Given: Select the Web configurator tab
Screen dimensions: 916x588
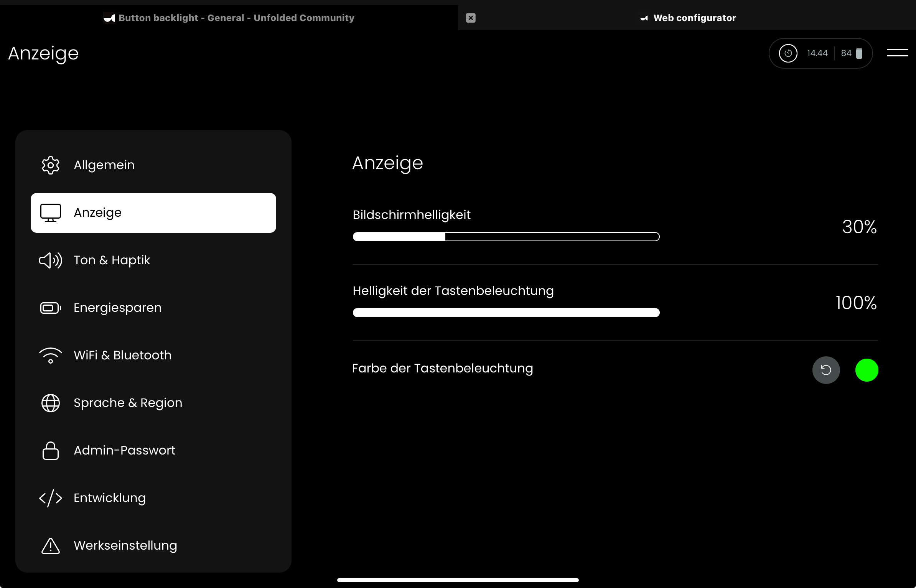Looking at the screenshot, I should (694, 18).
